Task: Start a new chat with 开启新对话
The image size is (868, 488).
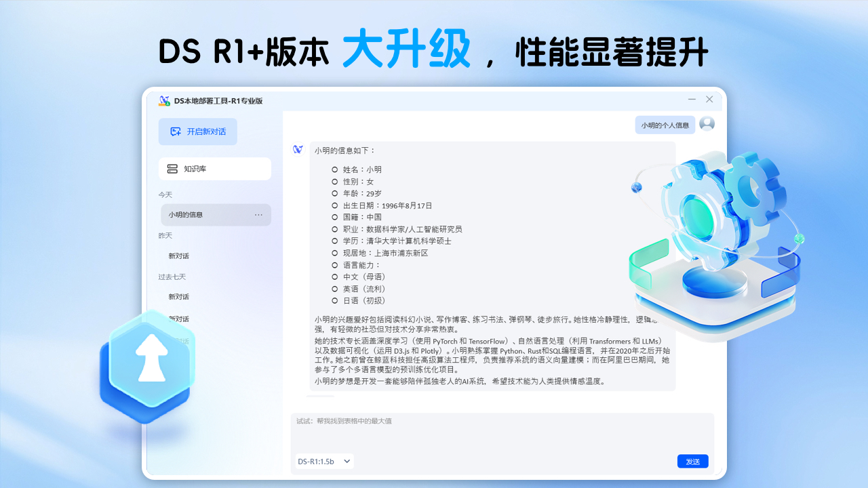Action: tap(197, 131)
